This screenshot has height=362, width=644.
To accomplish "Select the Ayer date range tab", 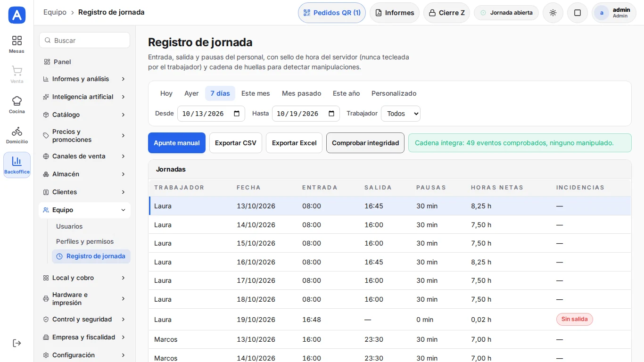I will (x=191, y=93).
